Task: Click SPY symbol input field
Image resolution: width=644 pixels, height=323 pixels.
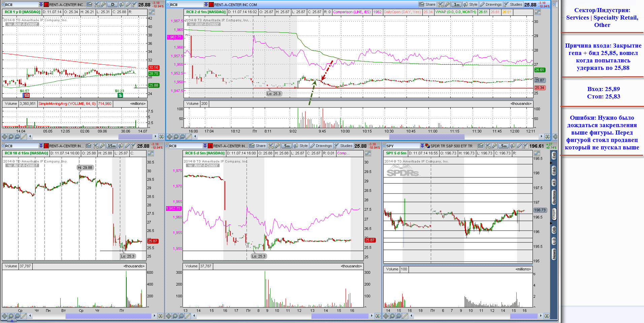Action: coord(402,146)
